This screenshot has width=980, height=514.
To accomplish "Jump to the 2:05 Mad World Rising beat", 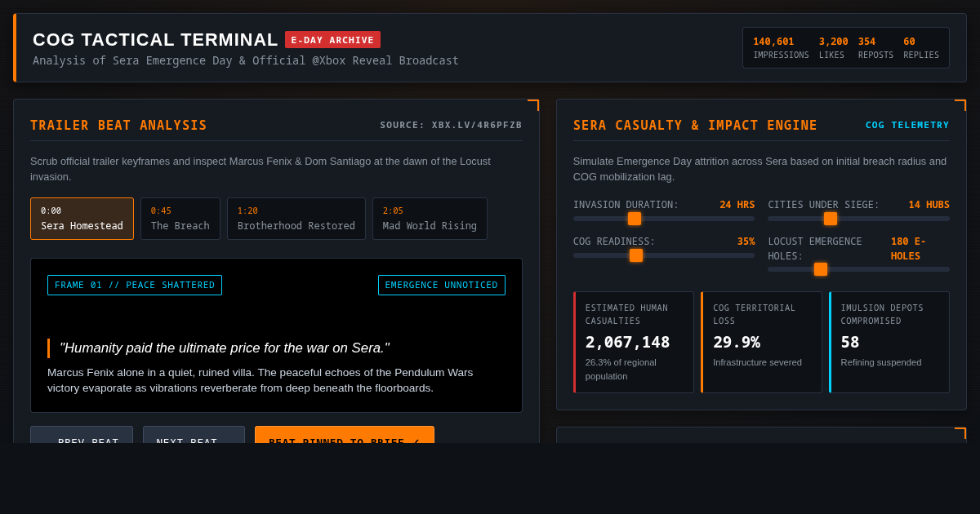I will 430,219.
